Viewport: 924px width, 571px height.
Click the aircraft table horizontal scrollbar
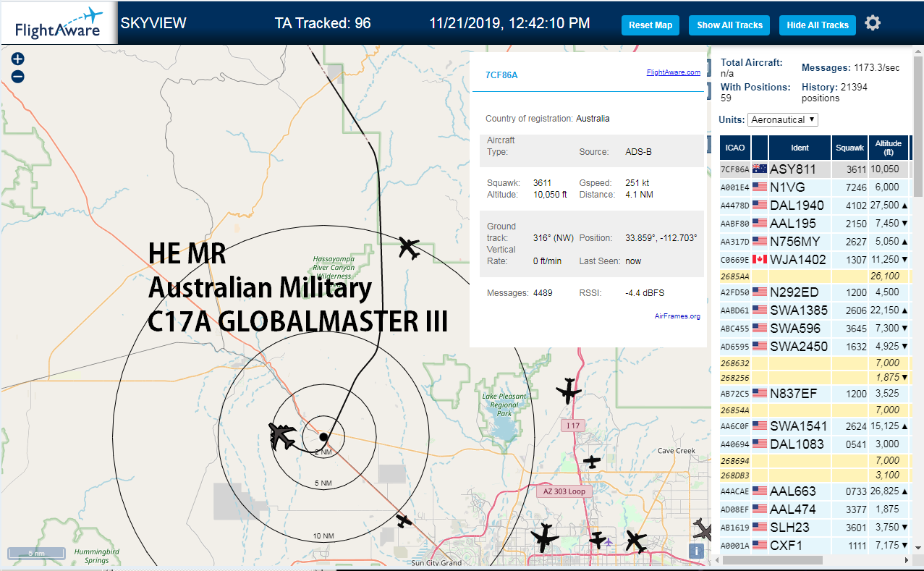tap(773, 560)
